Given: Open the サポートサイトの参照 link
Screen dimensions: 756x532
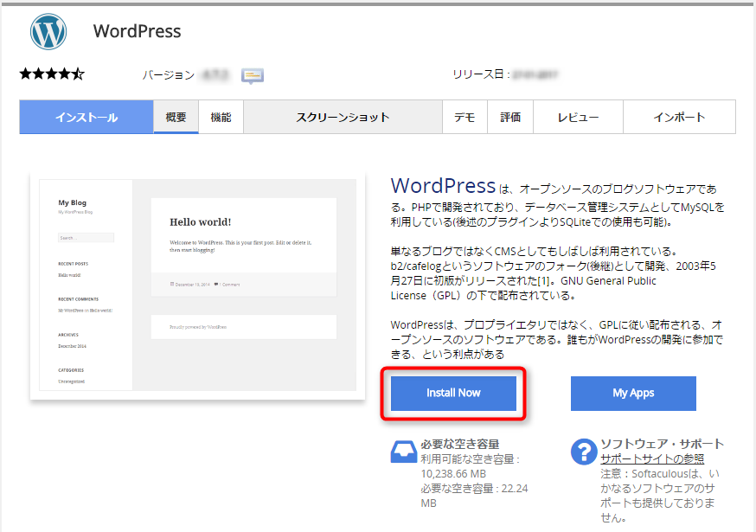Looking at the screenshot, I should (x=652, y=458).
